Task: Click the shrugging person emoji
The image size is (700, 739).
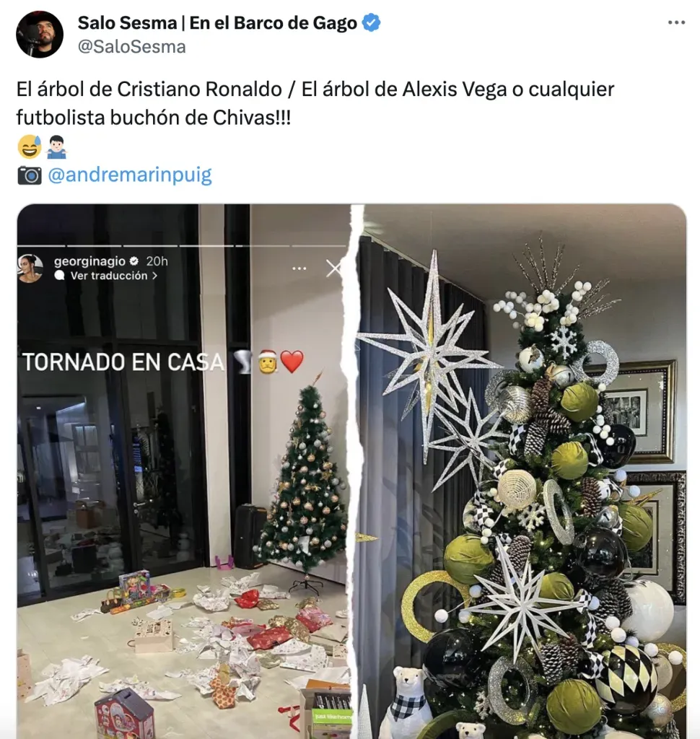Action: 56,147
